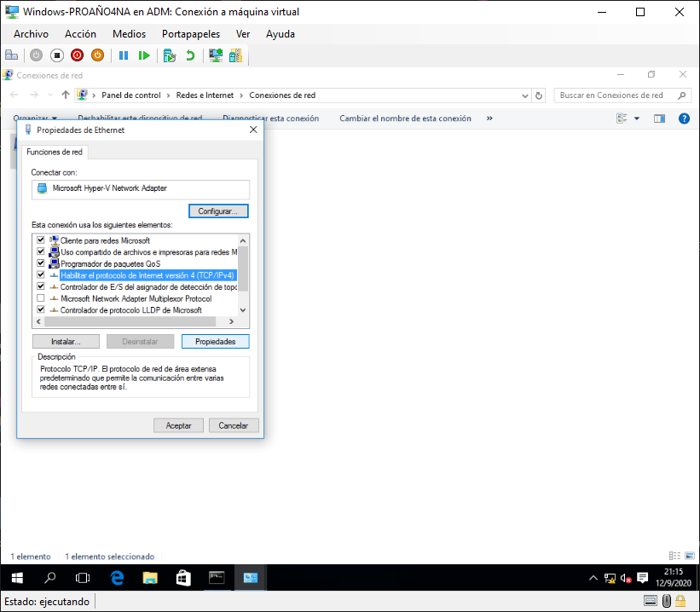The height and width of the screenshot is (612, 700).
Task: Click Diagnosticar esta conexión
Action: 270,118
